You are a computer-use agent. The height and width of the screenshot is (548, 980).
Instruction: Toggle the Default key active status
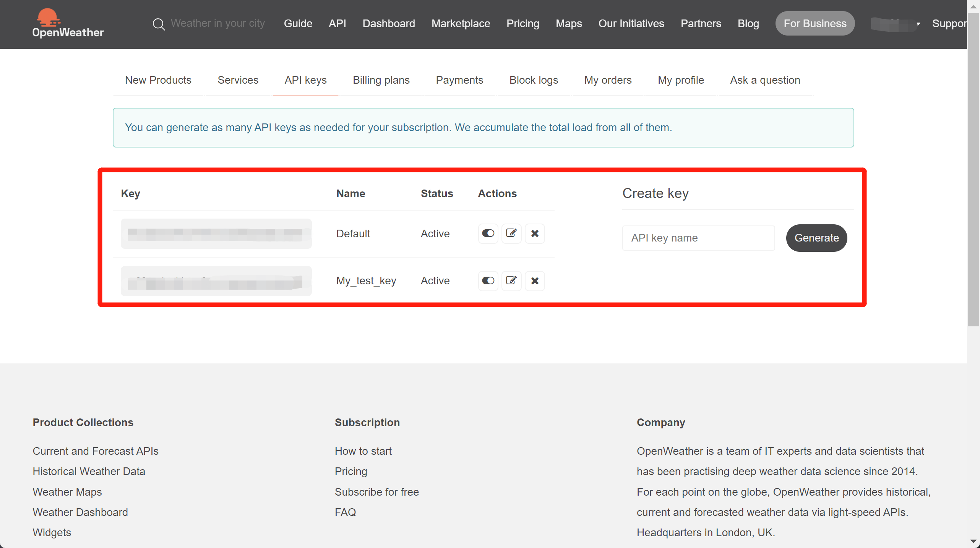(488, 233)
